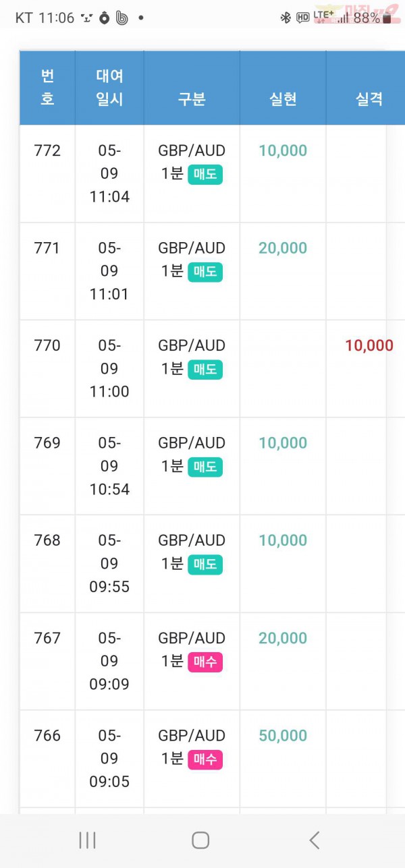Click the 실격 column header

coord(369,100)
